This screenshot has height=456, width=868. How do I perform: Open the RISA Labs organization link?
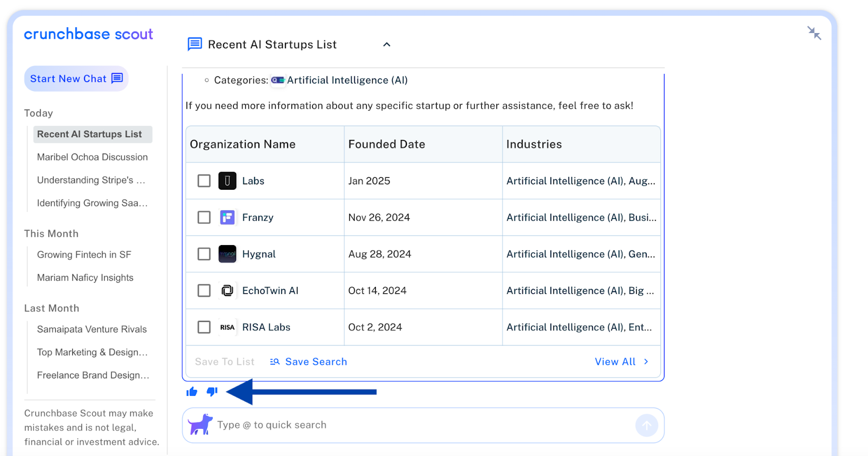click(266, 327)
